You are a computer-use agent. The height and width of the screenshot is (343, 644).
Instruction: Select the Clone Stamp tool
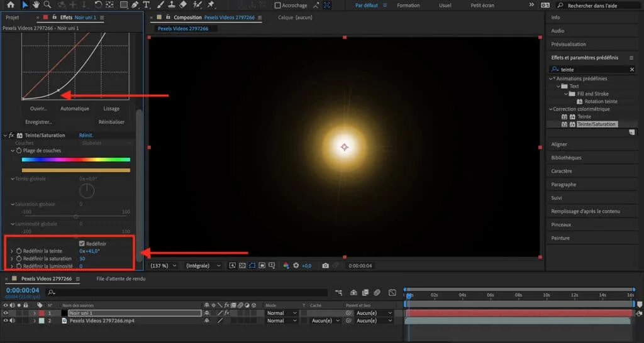(x=172, y=5)
